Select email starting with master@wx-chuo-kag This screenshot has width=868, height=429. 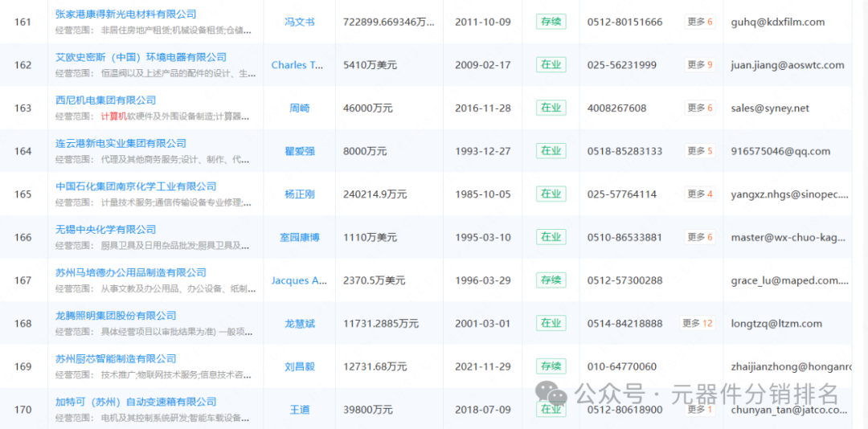coord(788,238)
